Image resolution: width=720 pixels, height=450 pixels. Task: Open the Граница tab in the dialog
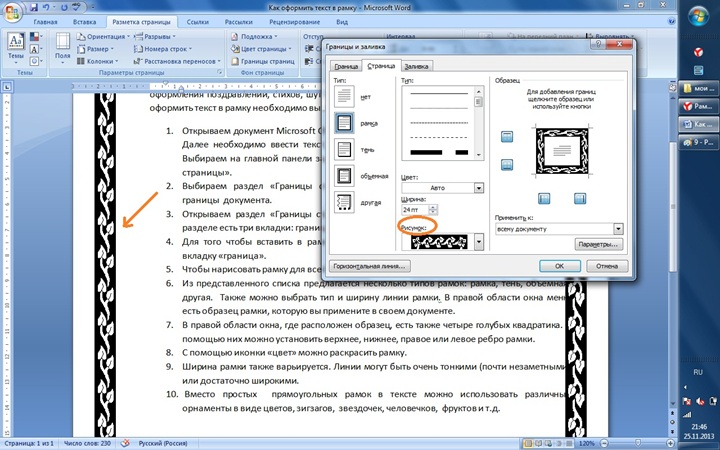[346, 66]
